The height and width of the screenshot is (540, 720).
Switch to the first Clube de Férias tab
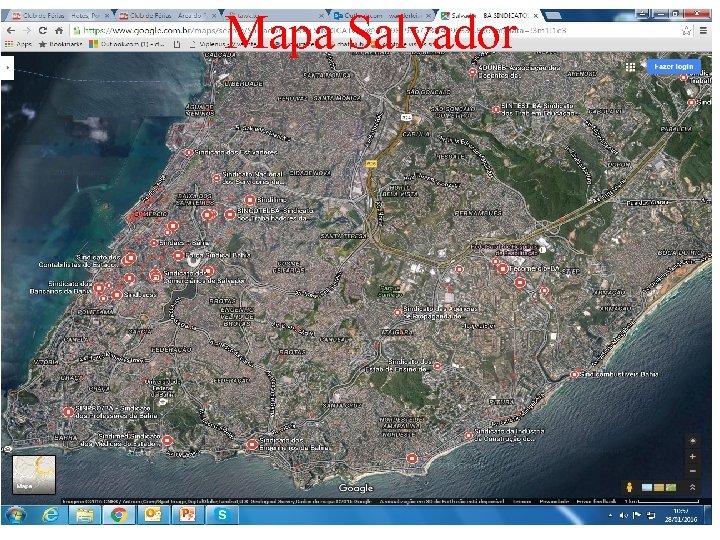pos(60,16)
